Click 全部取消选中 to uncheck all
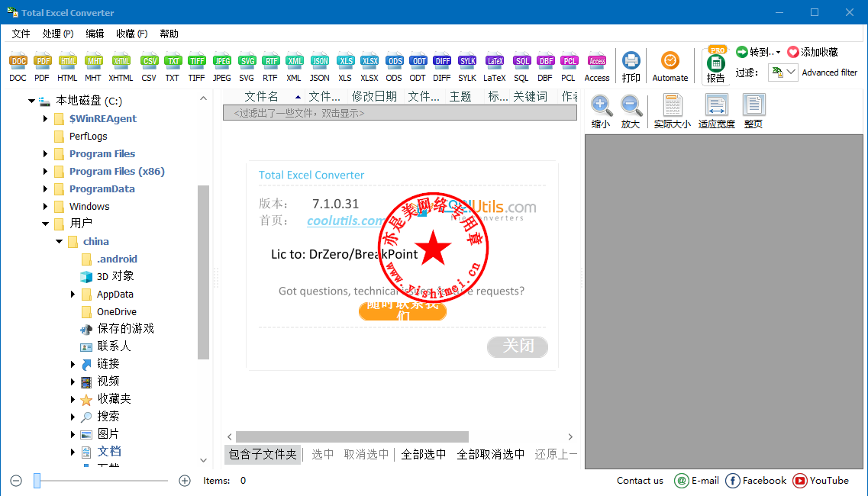868x496 pixels. (490, 455)
